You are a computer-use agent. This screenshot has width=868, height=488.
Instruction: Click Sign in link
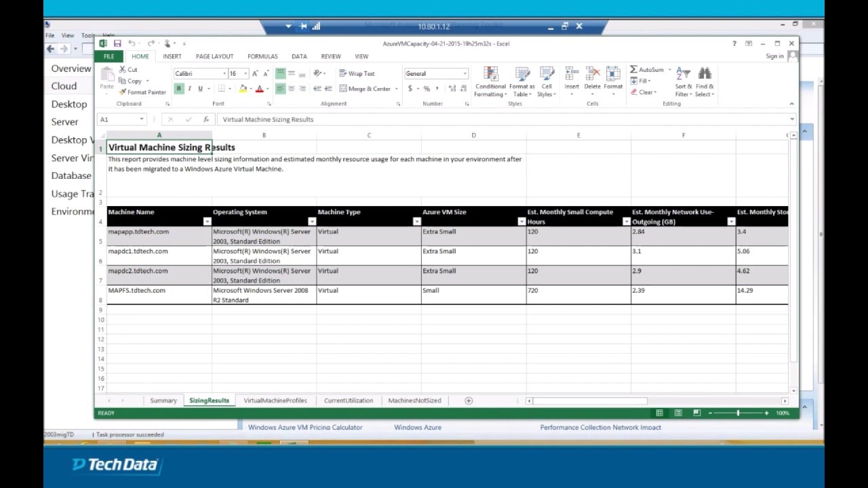(774, 56)
